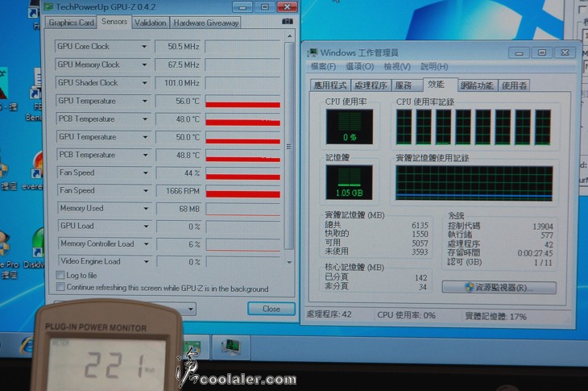Switch to the 使用者 tab

point(514,85)
